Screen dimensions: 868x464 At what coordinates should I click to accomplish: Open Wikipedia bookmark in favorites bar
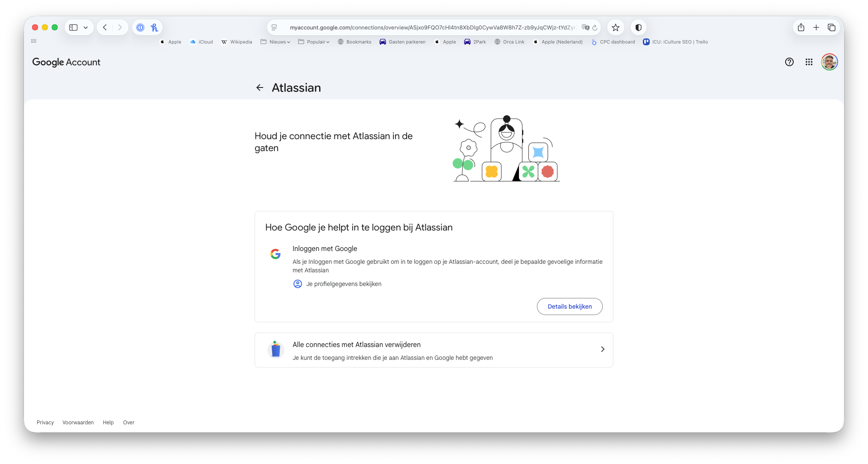237,42
